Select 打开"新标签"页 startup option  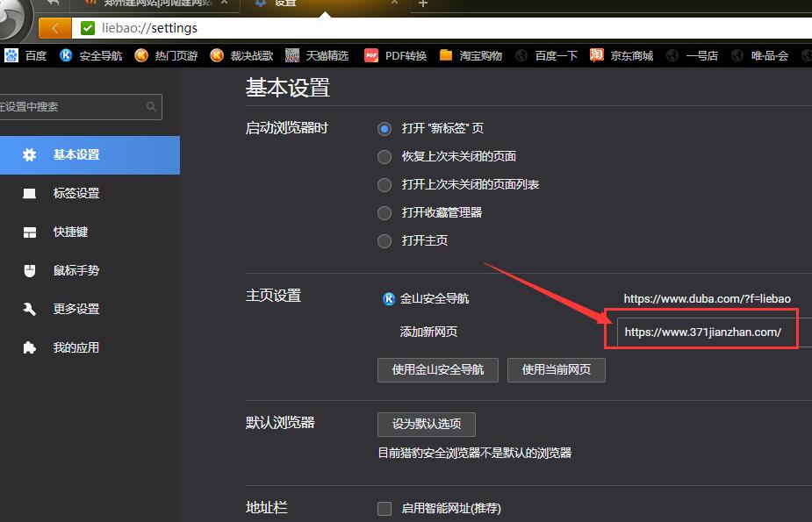coord(384,128)
